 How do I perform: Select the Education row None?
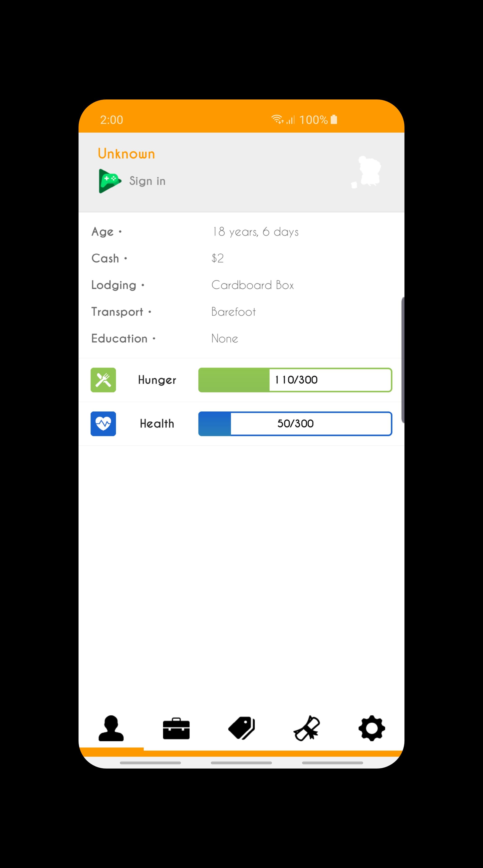(225, 338)
